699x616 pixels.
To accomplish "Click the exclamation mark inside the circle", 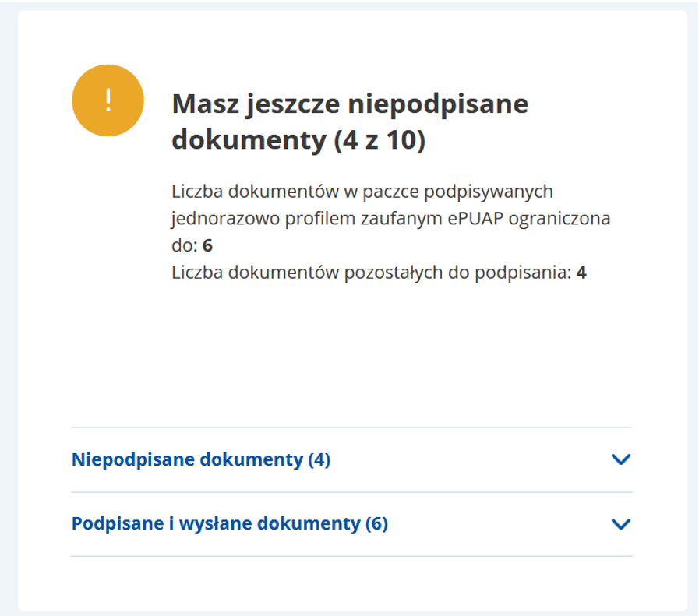I will 108,100.
